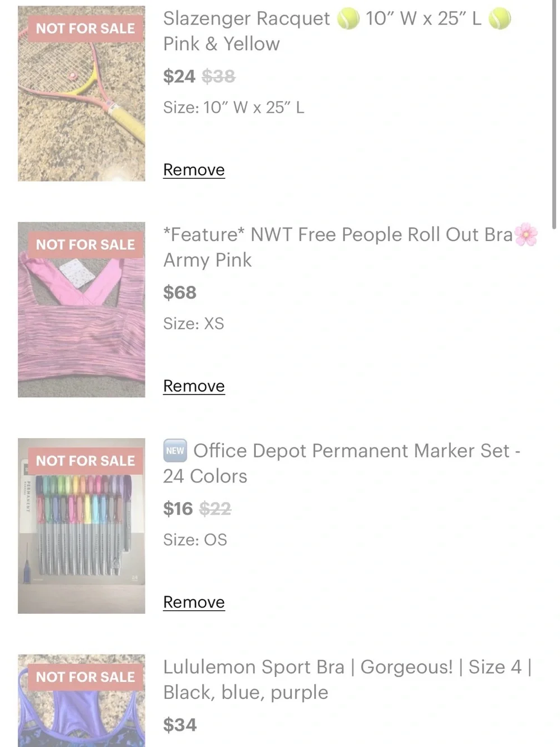Remove the Slazenger Racquet listing

pos(194,170)
